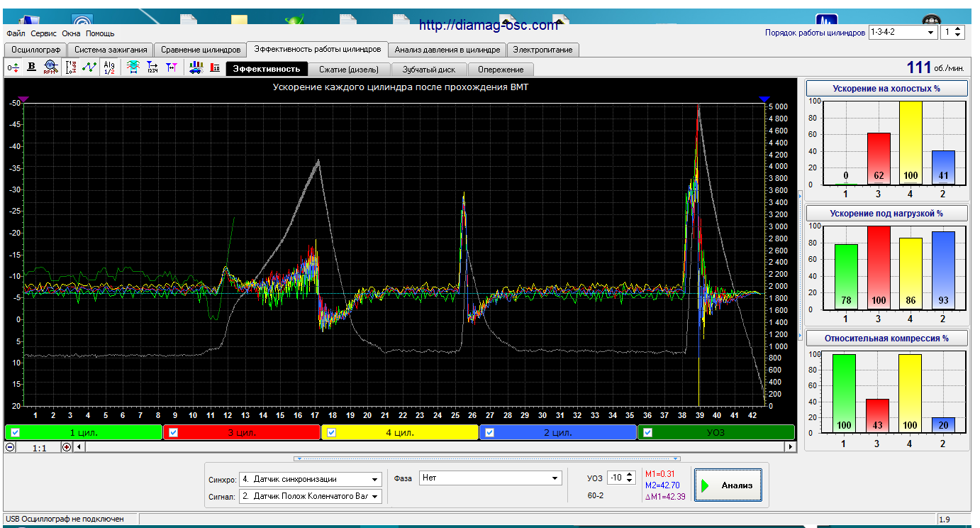
Task: Increase the УОЗ value stepper
Action: (x=630, y=475)
